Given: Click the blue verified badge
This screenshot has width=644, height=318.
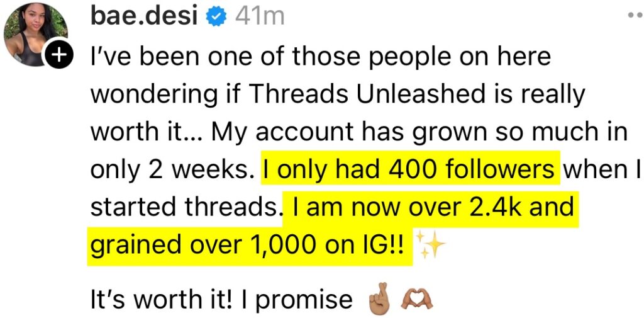Looking at the screenshot, I should [x=217, y=18].
